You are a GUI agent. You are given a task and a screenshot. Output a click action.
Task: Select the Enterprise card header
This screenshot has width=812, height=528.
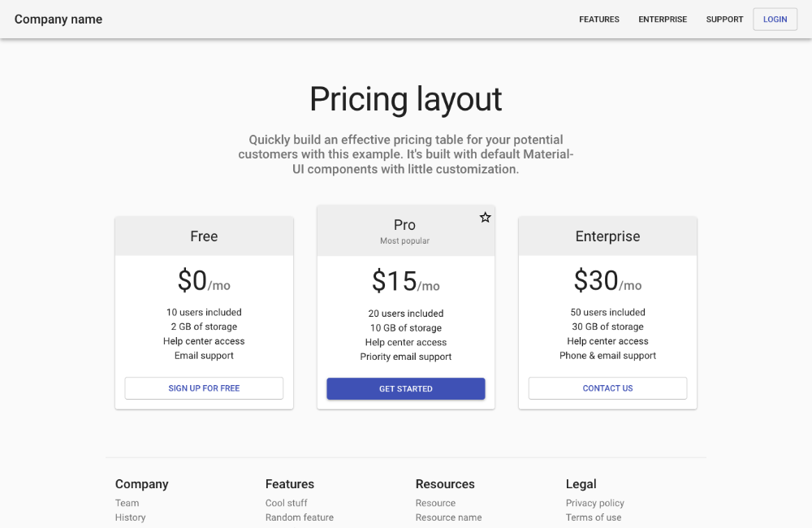pyautogui.click(x=608, y=236)
